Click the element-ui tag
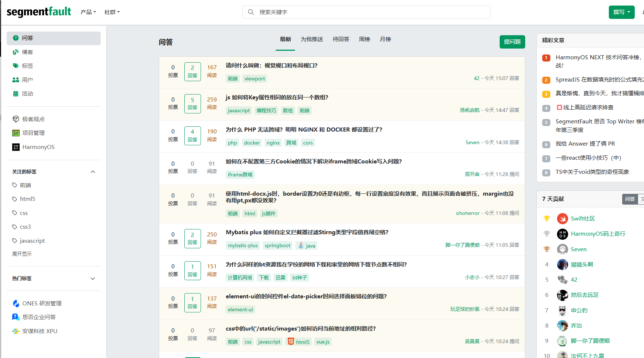644x358 pixels. tap(240, 309)
